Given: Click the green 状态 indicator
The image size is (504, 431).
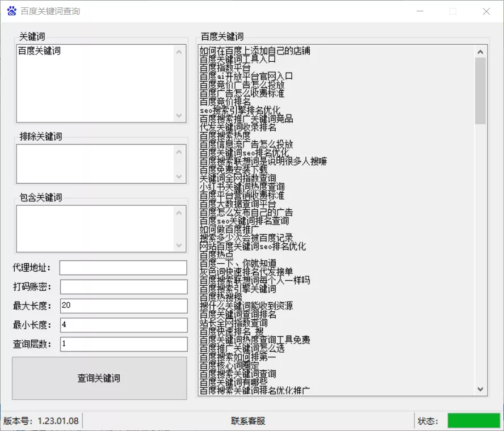Looking at the screenshot, I should (x=474, y=420).
